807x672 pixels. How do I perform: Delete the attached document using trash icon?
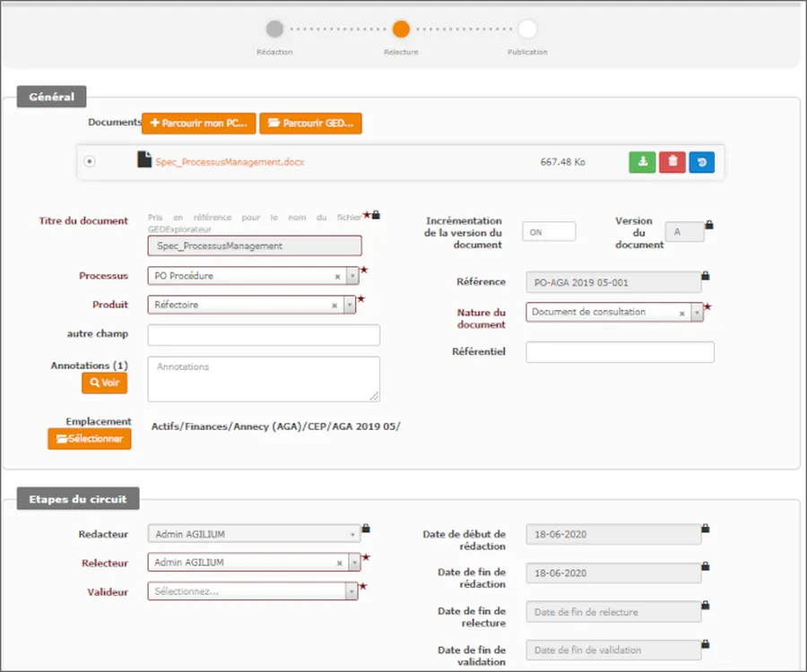click(x=672, y=162)
